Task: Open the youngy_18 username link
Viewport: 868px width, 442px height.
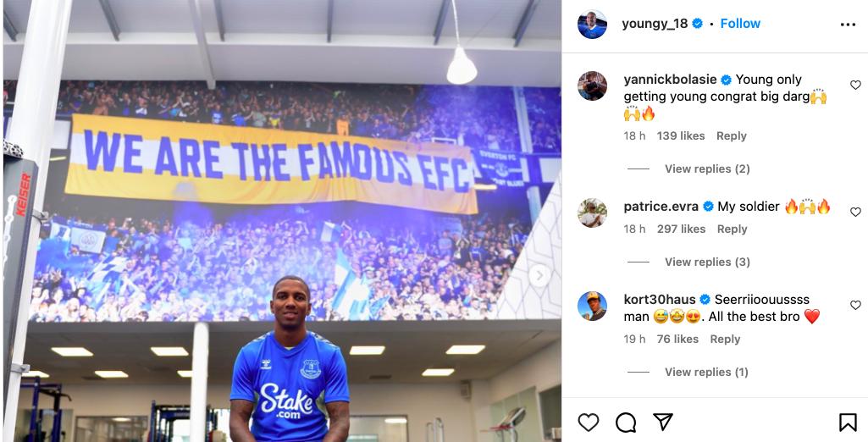Action: [x=655, y=24]
